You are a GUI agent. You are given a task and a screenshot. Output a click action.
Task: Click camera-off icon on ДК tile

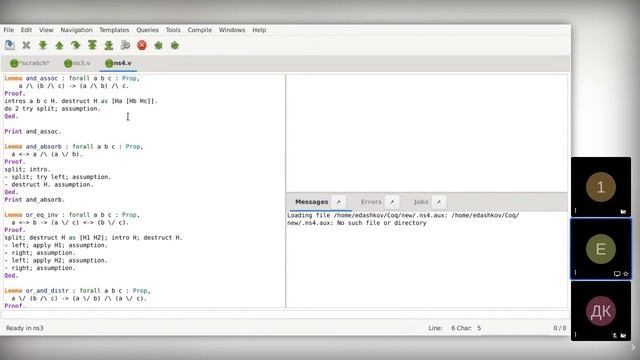click(623, 336)
